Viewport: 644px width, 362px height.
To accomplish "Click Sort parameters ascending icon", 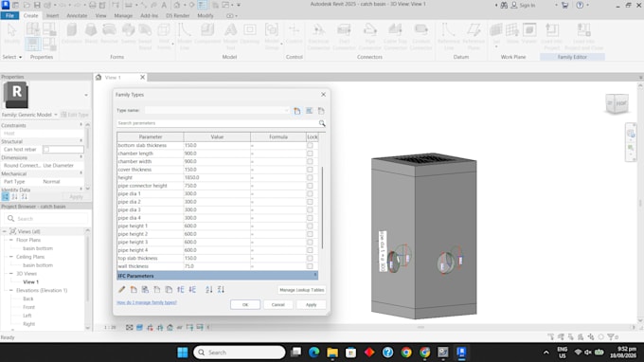I will [x=209, y=290].
